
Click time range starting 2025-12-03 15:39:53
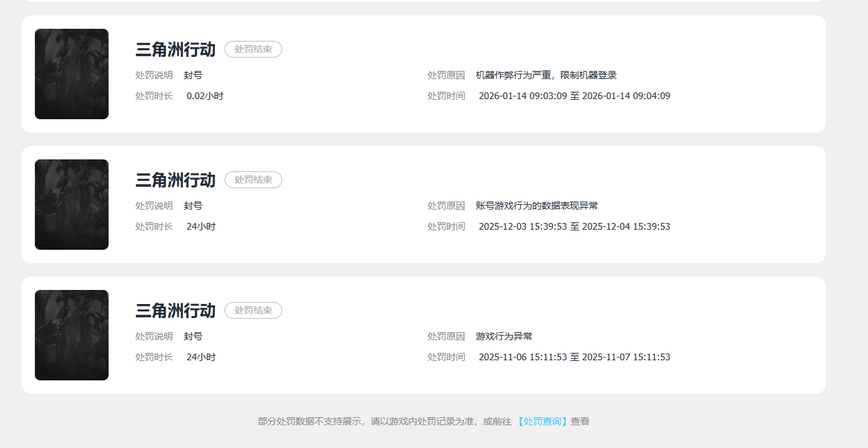pyautogui.click(x=574, y=226)
